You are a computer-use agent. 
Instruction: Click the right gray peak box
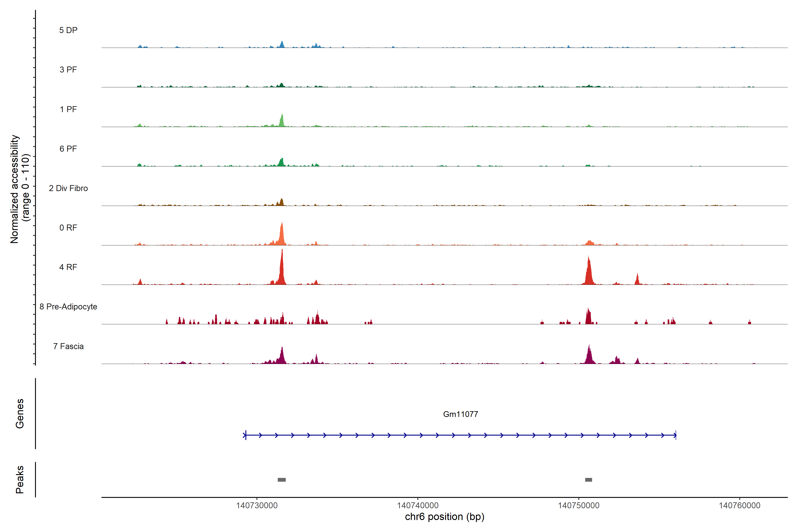[x=589, y=480]
